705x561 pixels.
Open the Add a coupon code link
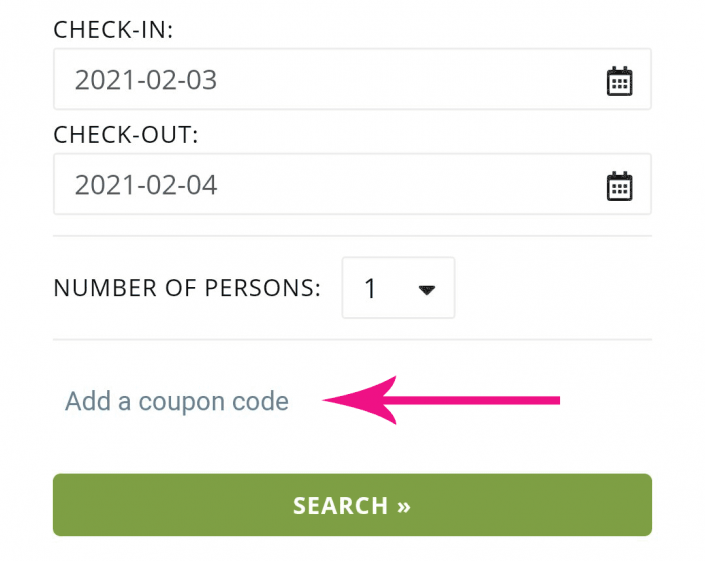pyautogui.click(x=177, y=401)
